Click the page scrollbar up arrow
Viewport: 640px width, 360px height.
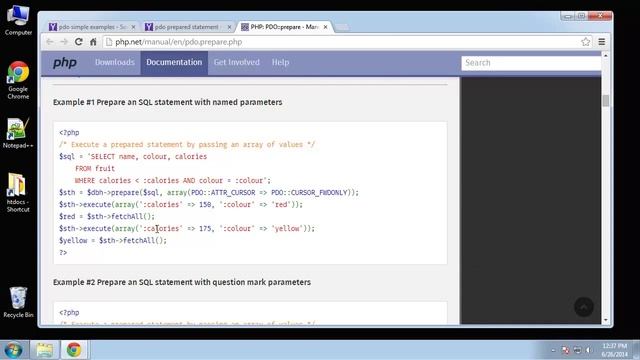point(606,55)
